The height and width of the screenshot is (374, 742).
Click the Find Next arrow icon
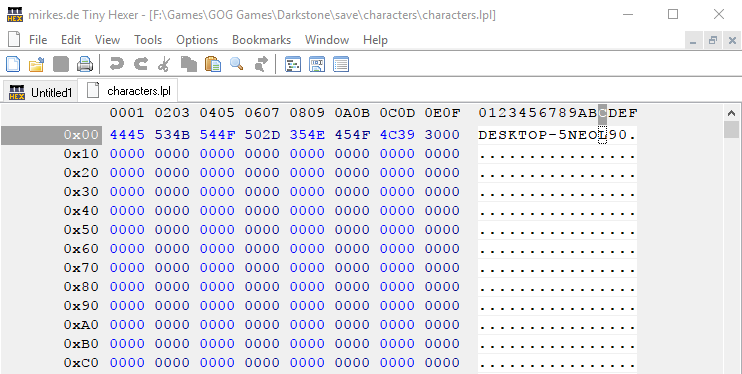261,64
